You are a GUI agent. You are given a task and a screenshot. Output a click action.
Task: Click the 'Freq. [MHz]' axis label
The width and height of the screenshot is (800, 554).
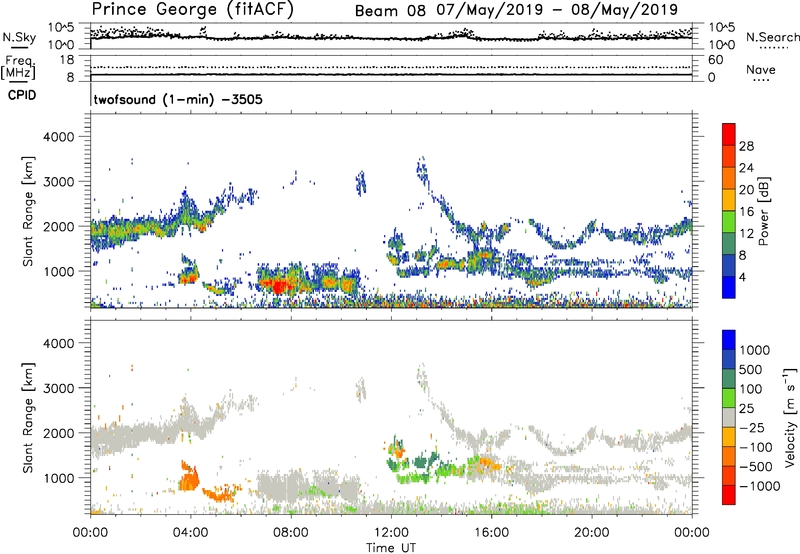18,67
